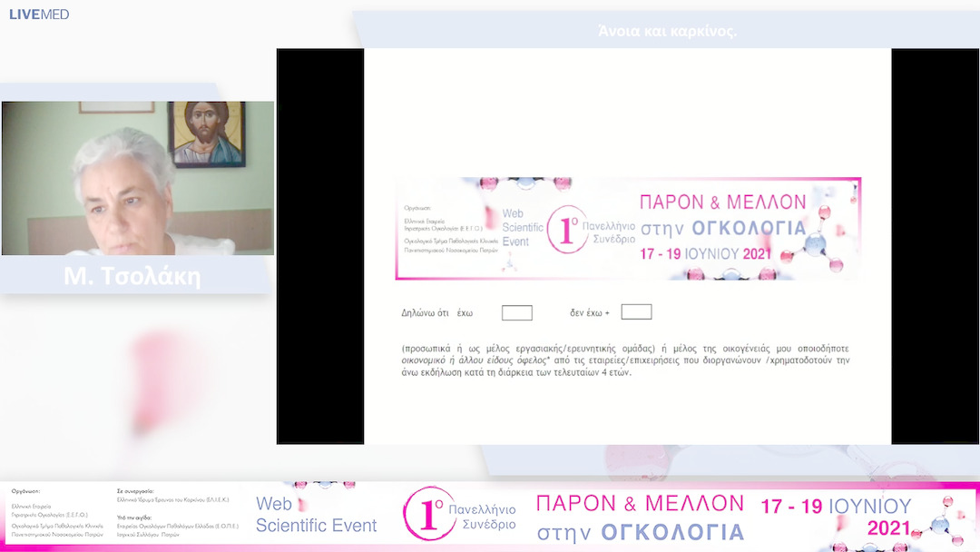Click the Οργάνωση label in bottom banner
980x552 pixels.
(25, 491)
